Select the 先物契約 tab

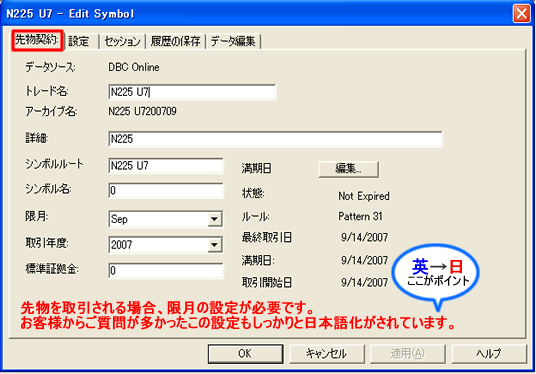pyautogui.click(x=37, y=40)
